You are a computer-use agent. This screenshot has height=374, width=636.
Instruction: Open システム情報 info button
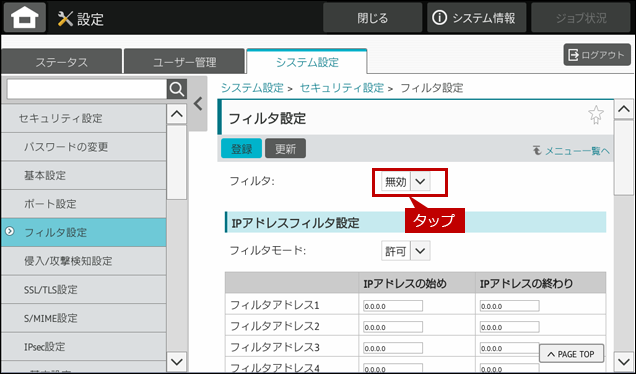pos(476,18)
